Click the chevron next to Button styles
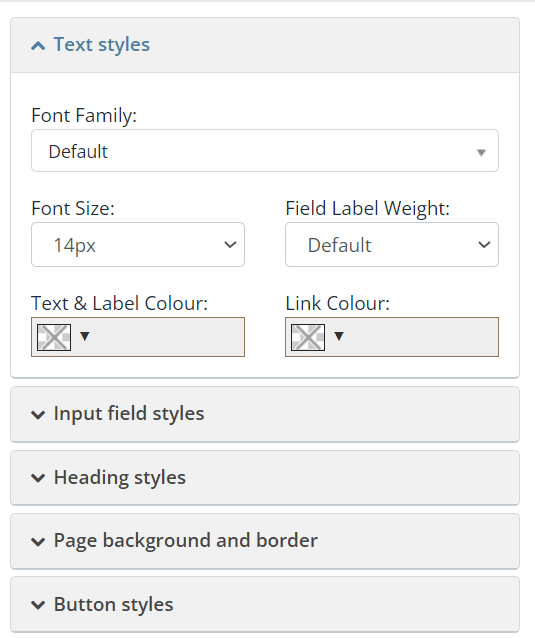This screenshot has height=638, width=535. point(38,605)
